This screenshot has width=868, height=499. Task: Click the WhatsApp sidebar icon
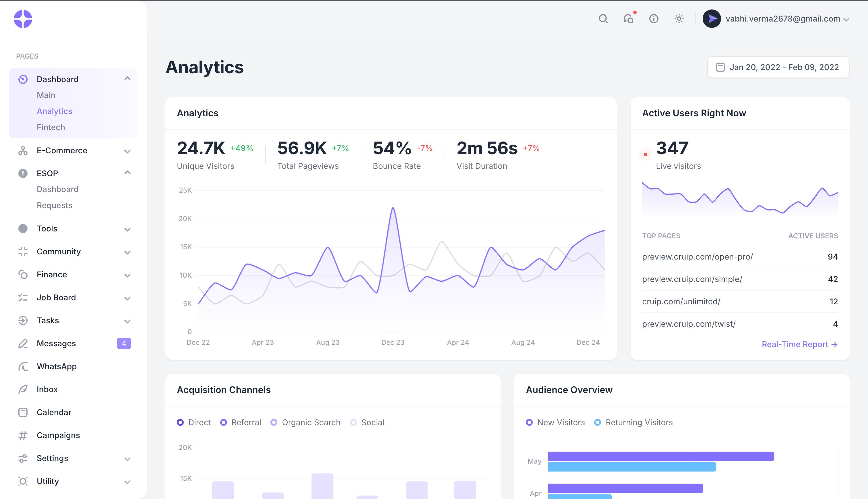pos(23,366)
